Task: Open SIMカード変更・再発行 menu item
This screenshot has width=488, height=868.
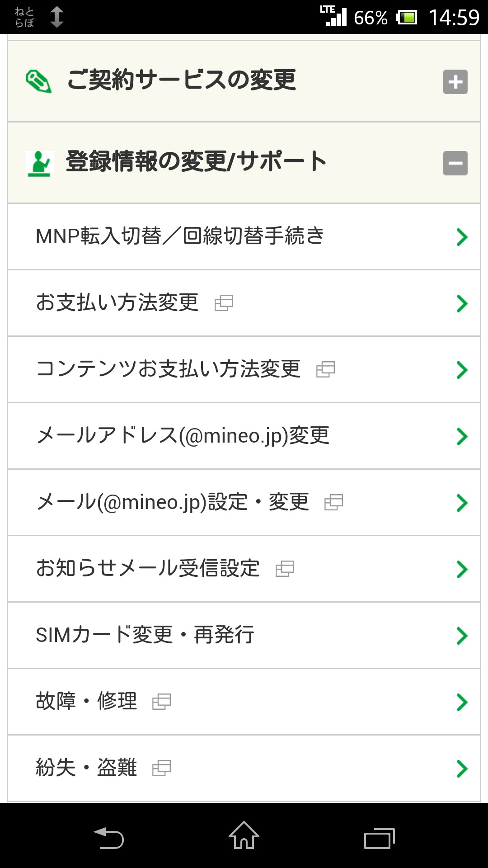Action: point(145,635)
